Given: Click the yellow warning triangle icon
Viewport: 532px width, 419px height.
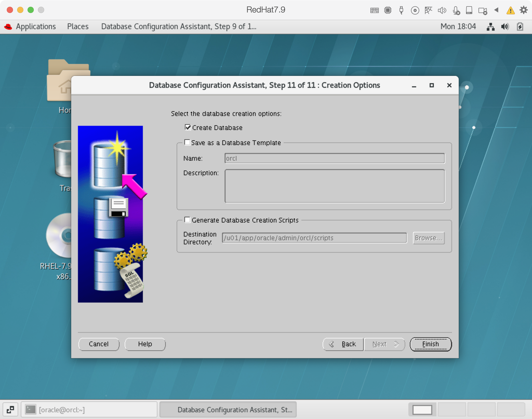Looking at the screenshot, I should 510,10.
